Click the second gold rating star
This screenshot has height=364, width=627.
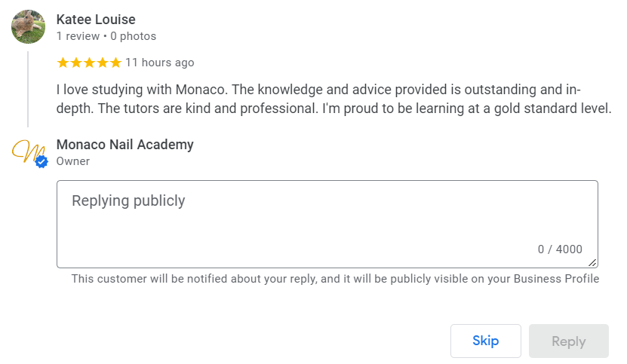[75, 63]
